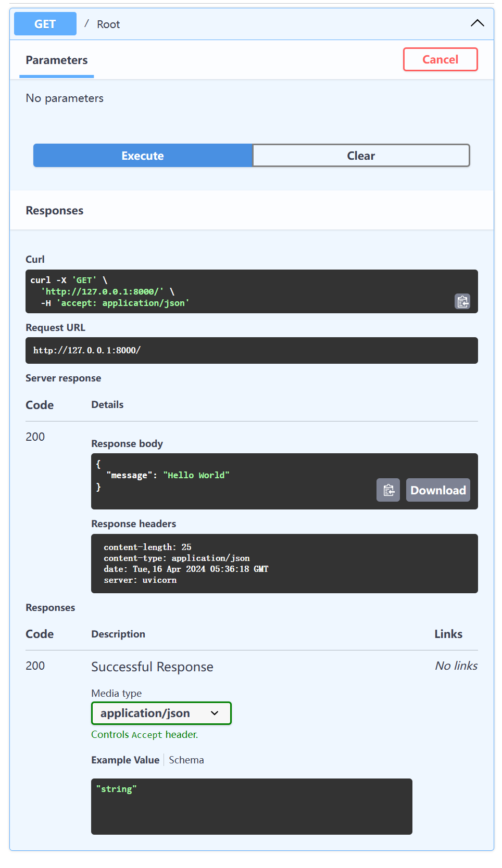This screenshot has height=868, width=502.
Task: Select the Parameters tab
Action: pos(57,60)
